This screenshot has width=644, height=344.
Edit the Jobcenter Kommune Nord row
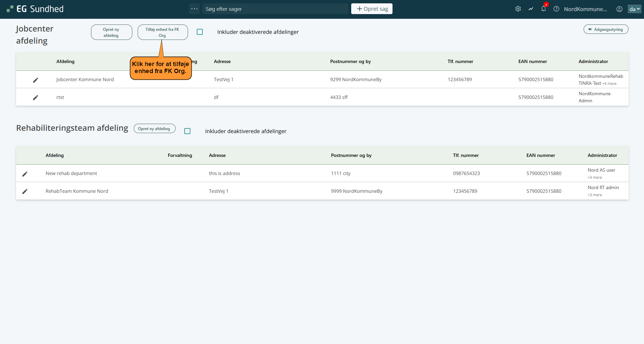click(x=36, y=80)
